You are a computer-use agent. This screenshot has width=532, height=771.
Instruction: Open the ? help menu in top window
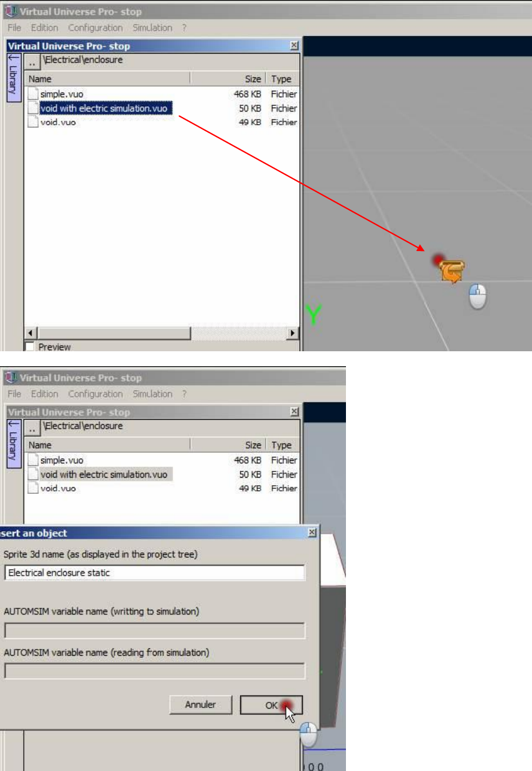coord(184,28)
